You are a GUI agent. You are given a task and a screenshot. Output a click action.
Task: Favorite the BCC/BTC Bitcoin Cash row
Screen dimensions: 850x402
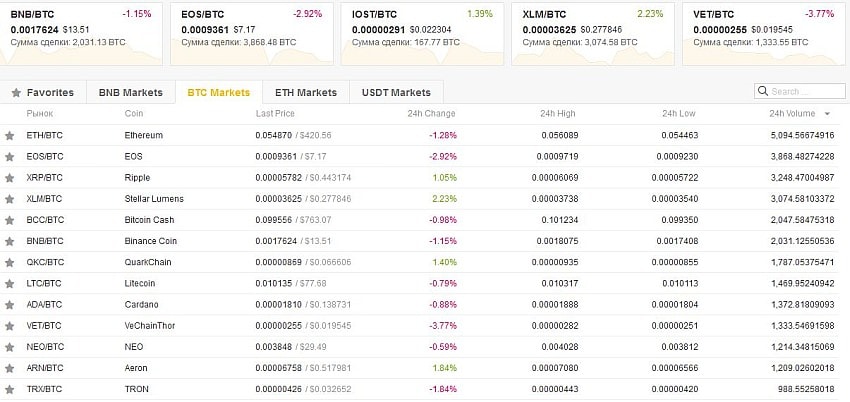pos(10,219)
